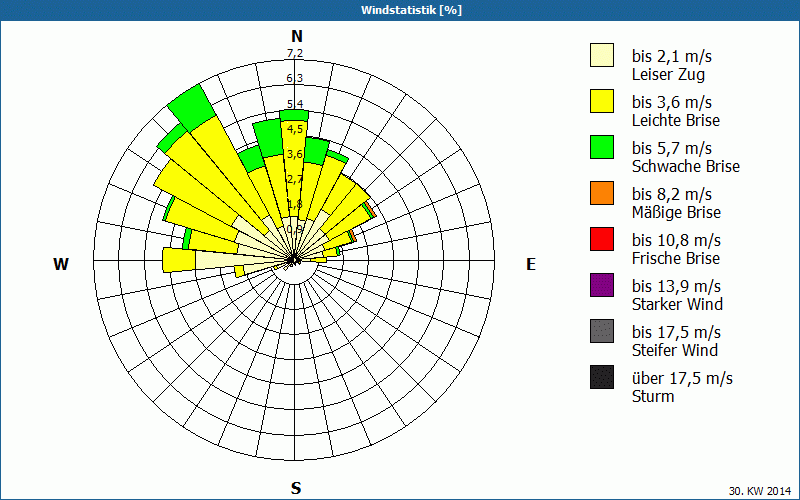800x500 pixels.
Task: Click the 'E' compass label
Action: click(531, 264)
